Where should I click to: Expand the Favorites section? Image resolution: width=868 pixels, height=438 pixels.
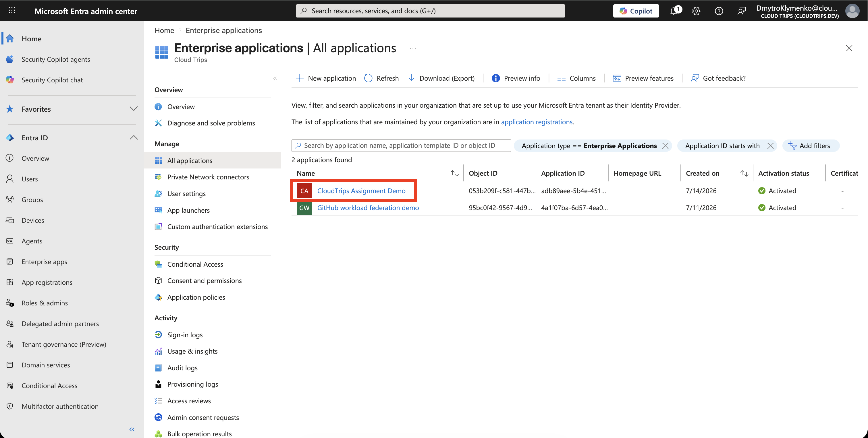pyautogui.click(x=134, y=109)
